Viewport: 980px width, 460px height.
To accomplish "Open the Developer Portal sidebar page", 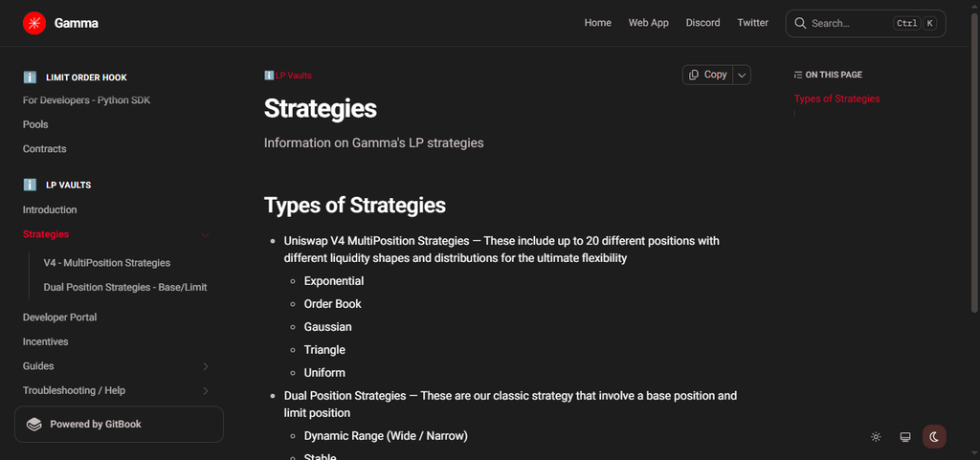I will [x=60, y=318].
